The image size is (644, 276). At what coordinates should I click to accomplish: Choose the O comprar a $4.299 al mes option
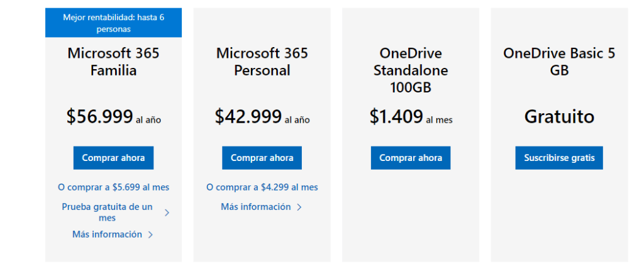pyautogui.click(x=262, y=187)
